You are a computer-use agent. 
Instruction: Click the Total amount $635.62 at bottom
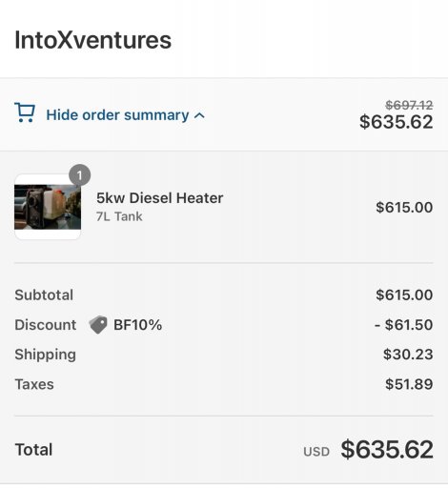point(387,450)
